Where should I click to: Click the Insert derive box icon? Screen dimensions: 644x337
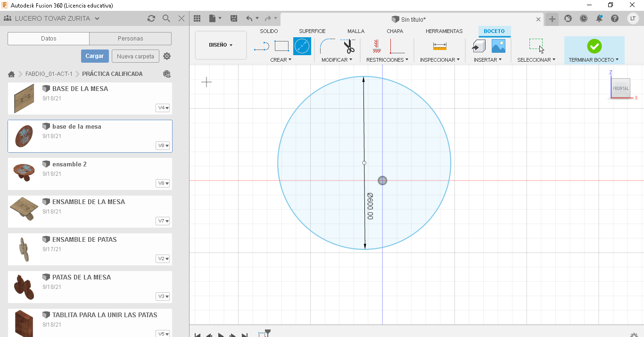[x=479, y=46]
